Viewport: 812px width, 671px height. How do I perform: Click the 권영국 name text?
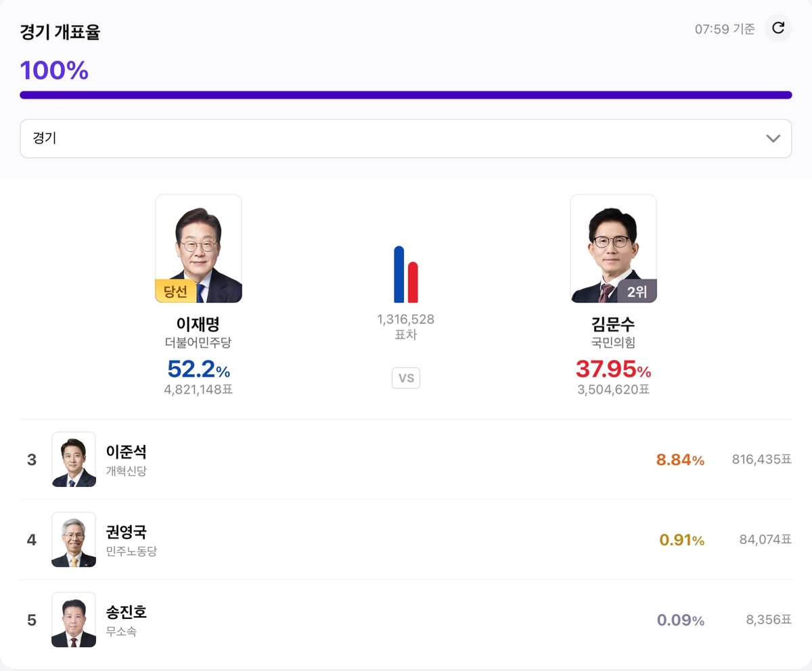127,532
